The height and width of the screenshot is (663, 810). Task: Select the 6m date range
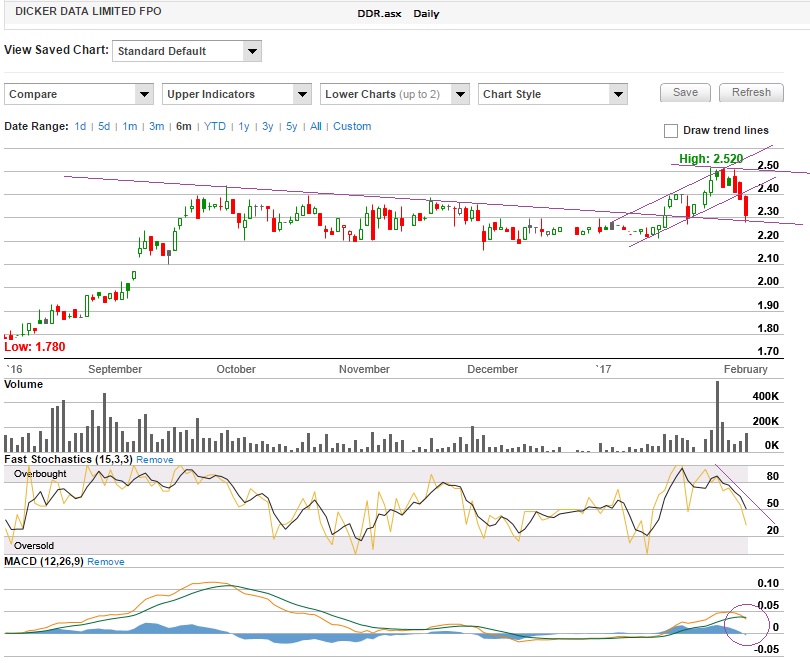[183, 127]
